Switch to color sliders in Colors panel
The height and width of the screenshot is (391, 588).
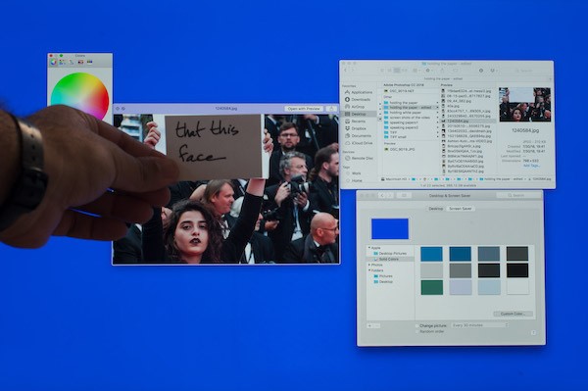63,63
